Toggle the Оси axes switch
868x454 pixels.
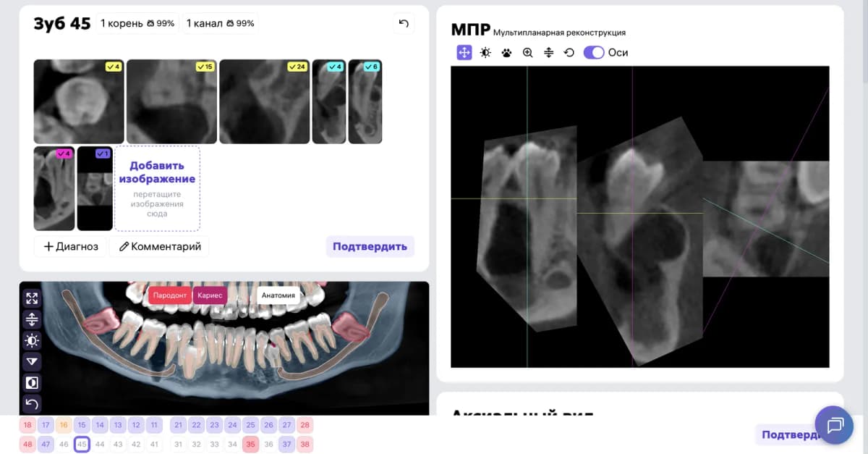tap(594, 52)
